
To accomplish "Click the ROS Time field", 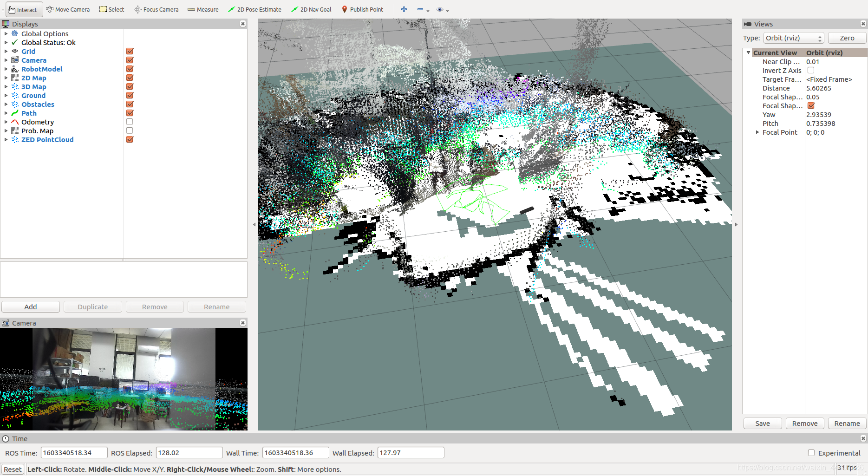I will tap(74, 453).
